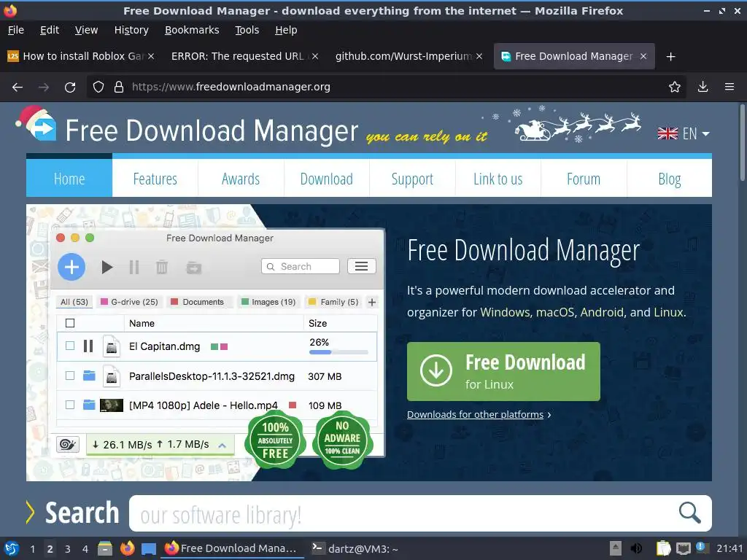Select the Images (19) tag filter
The image size is (747, 560).
click(x=268, y=302)
